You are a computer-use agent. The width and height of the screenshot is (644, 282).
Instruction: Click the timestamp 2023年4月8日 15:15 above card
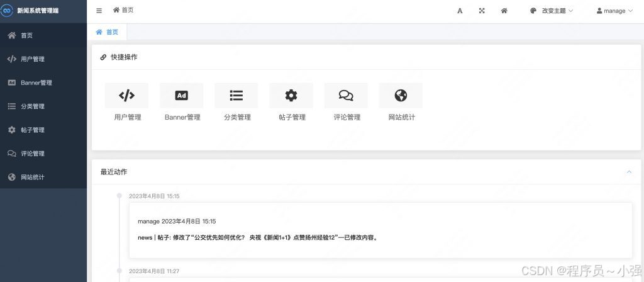tap(154, 196)
